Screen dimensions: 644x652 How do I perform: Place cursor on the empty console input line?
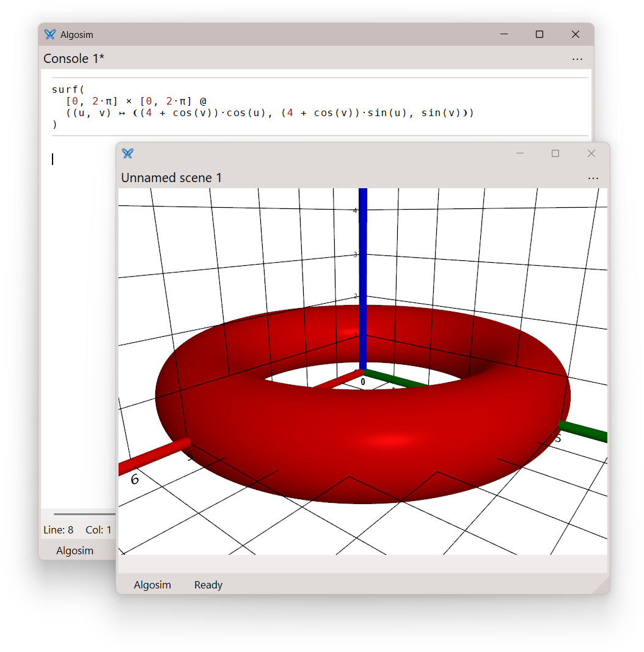click(x=79, y=159)
